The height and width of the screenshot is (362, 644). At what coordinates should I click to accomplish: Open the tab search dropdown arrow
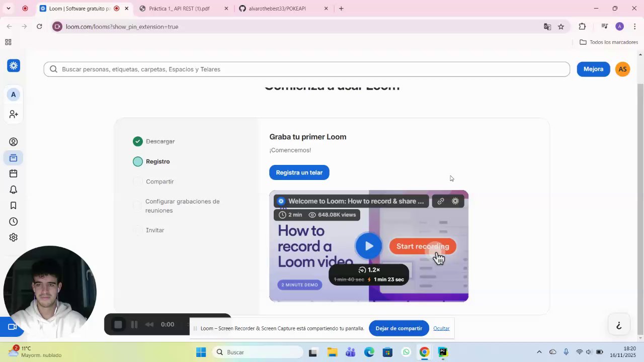coord(8,9)
